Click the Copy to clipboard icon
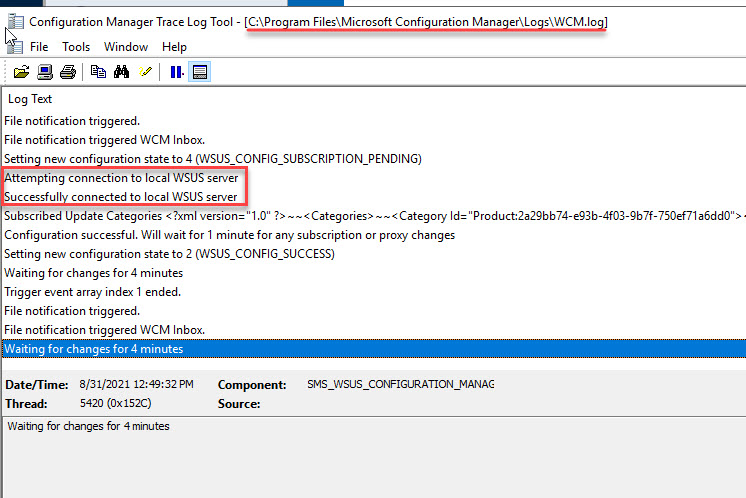 pyautogui.click(x=98, y=72)
